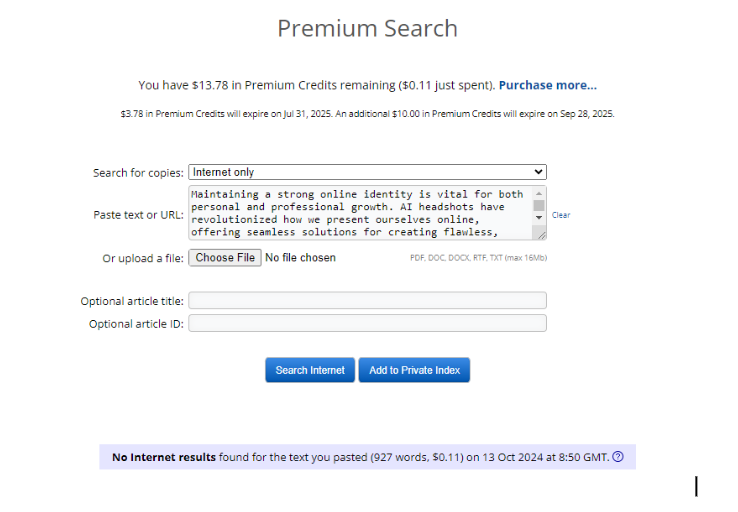Click the Premium Search heading
Screen dimensions: 738x512
(x=367, y=28)
